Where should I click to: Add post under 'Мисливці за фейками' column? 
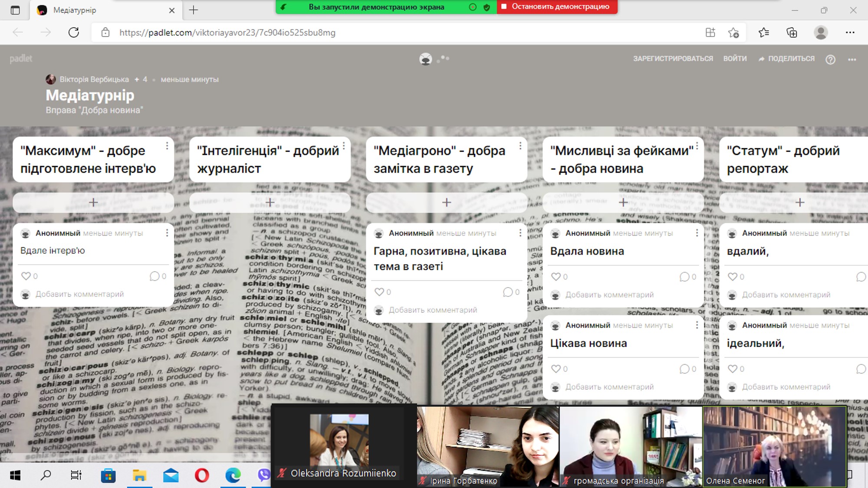(x=623, y=203)
